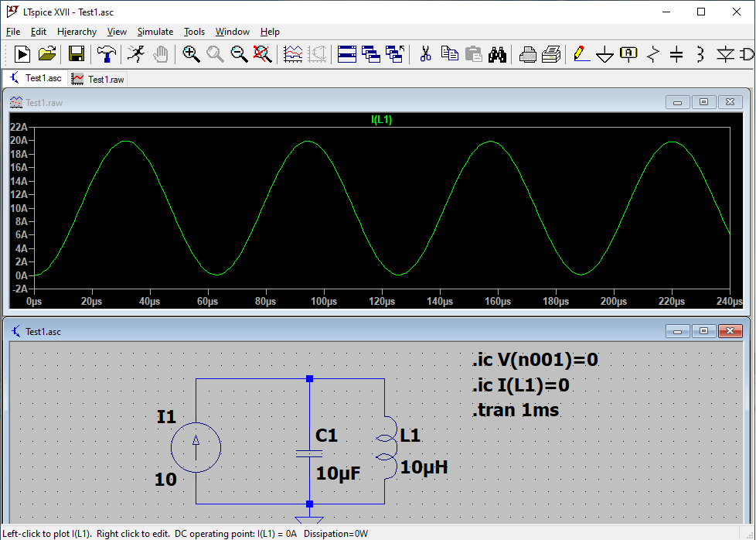Click the Paste clipboard icon
The image size is (756, 540).
click(x=473, y=54)
